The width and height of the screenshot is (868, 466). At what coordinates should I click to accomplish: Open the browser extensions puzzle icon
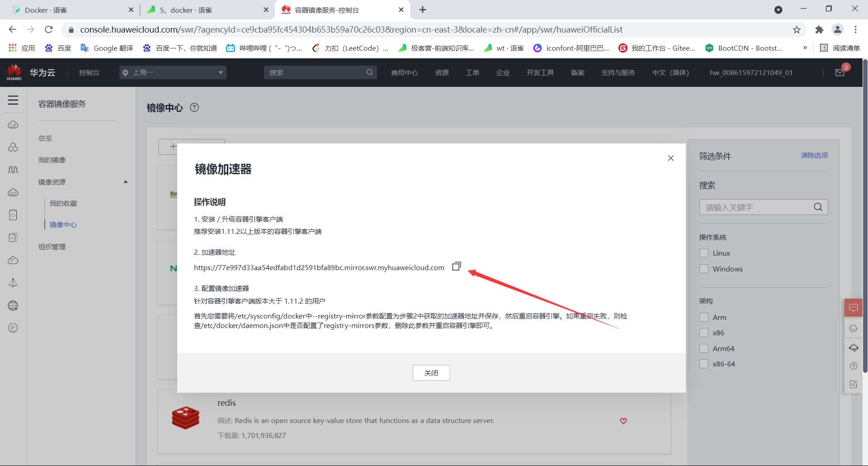click(819, 30)
